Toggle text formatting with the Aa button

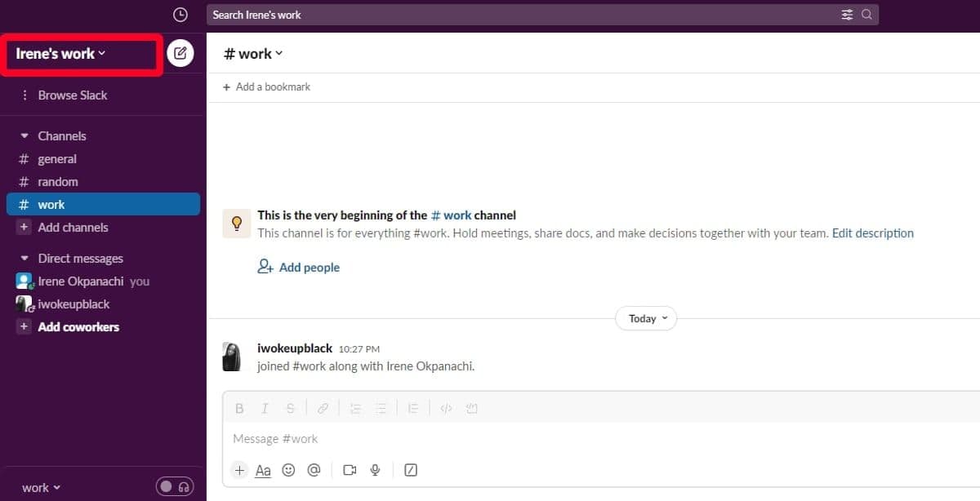263,470
